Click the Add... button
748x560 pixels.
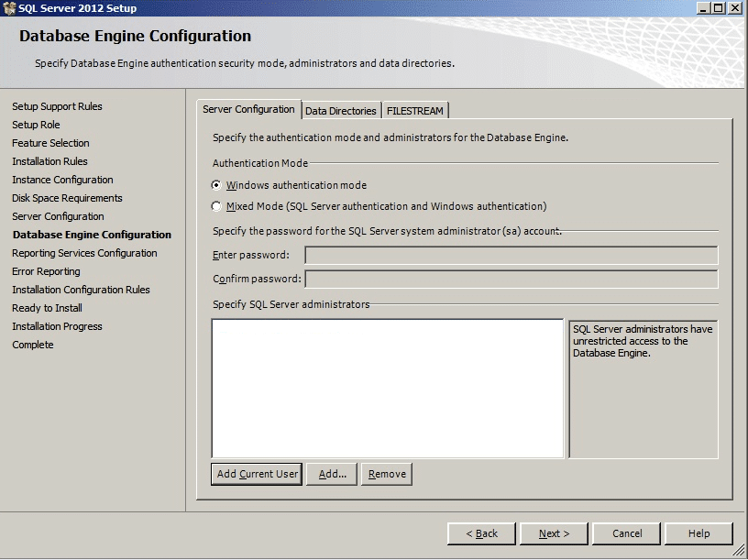tap(331, 474)
